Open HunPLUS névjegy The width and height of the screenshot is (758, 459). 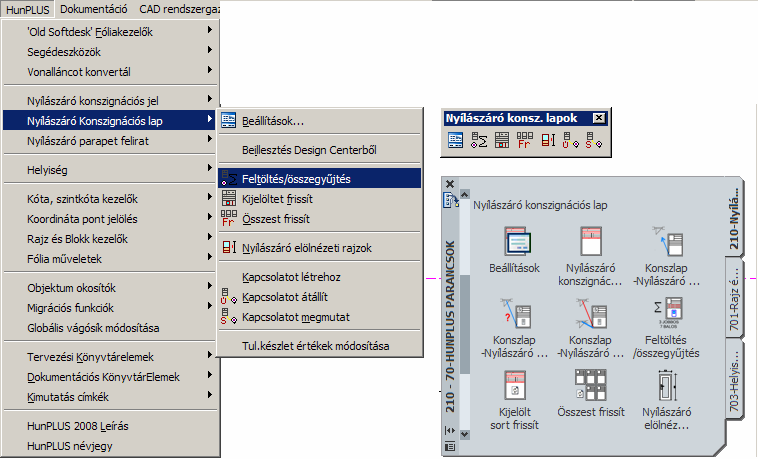click(x=110, y=446)
